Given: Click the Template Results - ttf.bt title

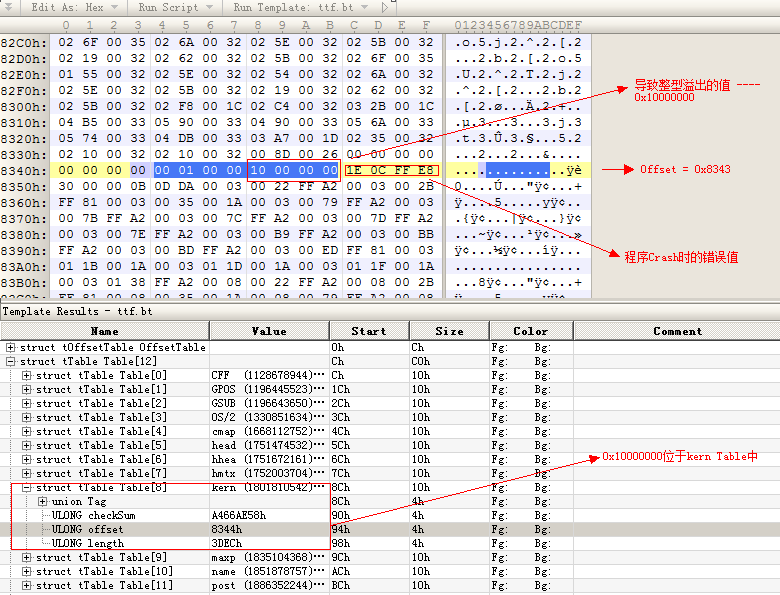Looking at the screenshot, I should (77, 311).
